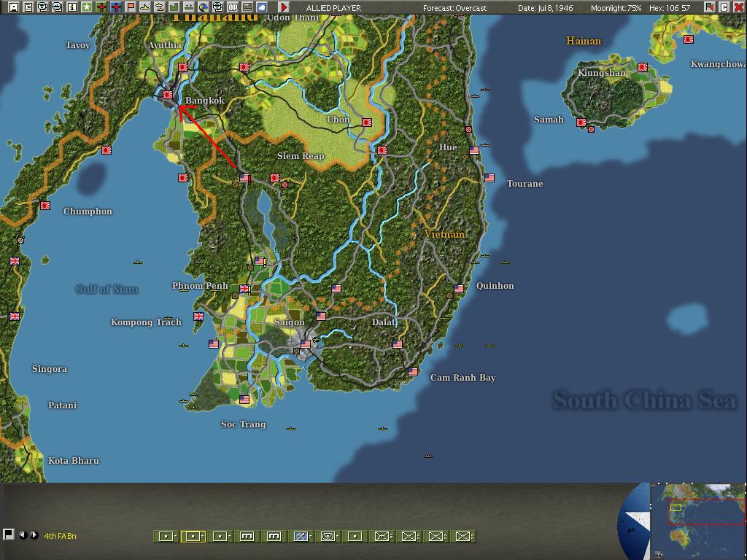747x560 pixels.
Task: Click the crosshair target icon
Action: (x=217, y=7)
